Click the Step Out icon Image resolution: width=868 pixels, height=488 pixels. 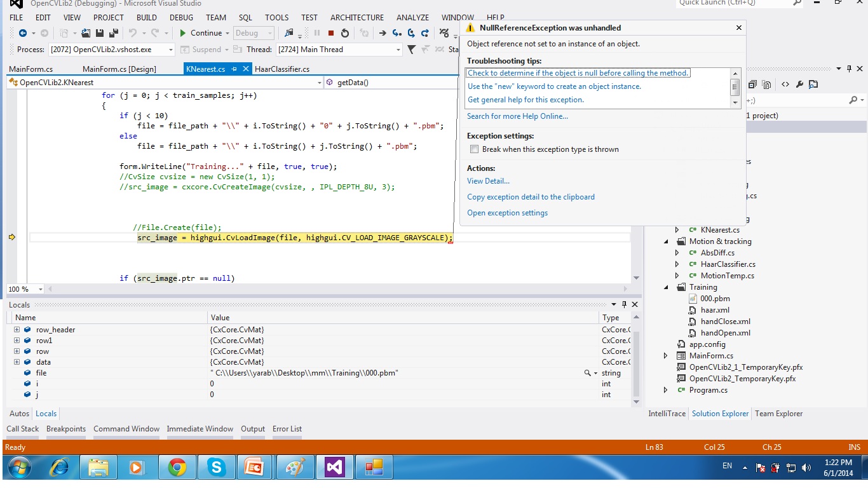tap(425, 33)
